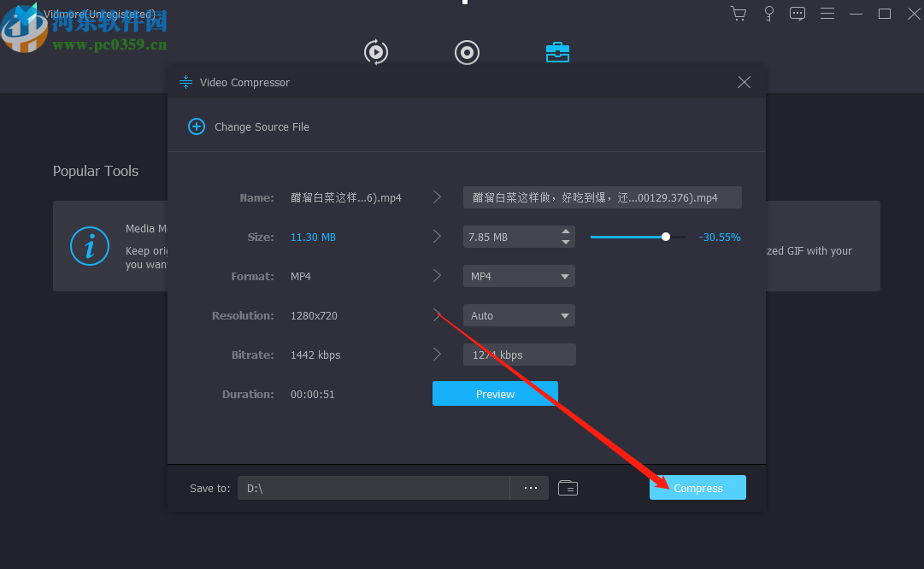Viewport: 924px width, 569px height.
Task: Click the plus icon to change source
Action: [197, 126]
